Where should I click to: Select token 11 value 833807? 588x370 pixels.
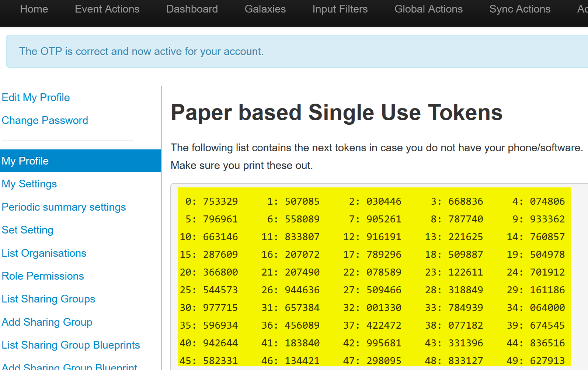click(302, 237)
